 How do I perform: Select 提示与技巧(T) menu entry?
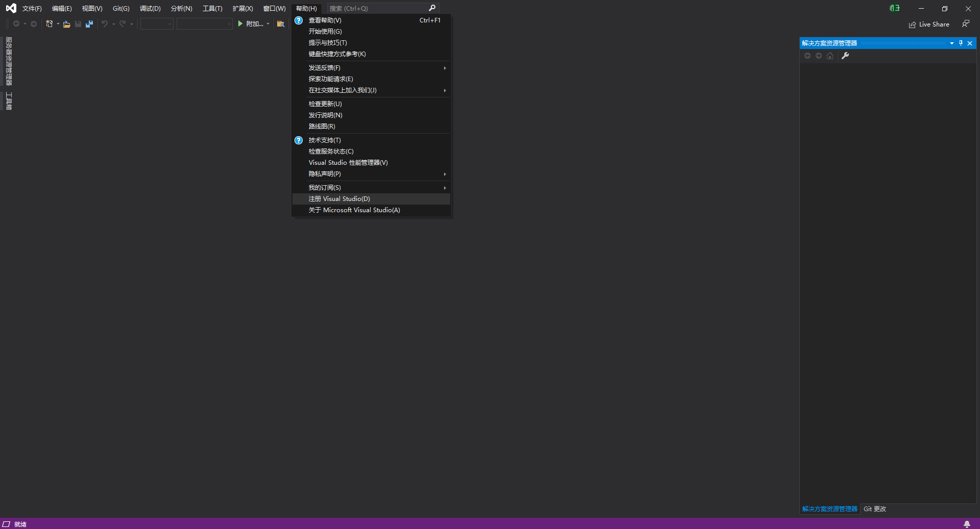(371, 43)
